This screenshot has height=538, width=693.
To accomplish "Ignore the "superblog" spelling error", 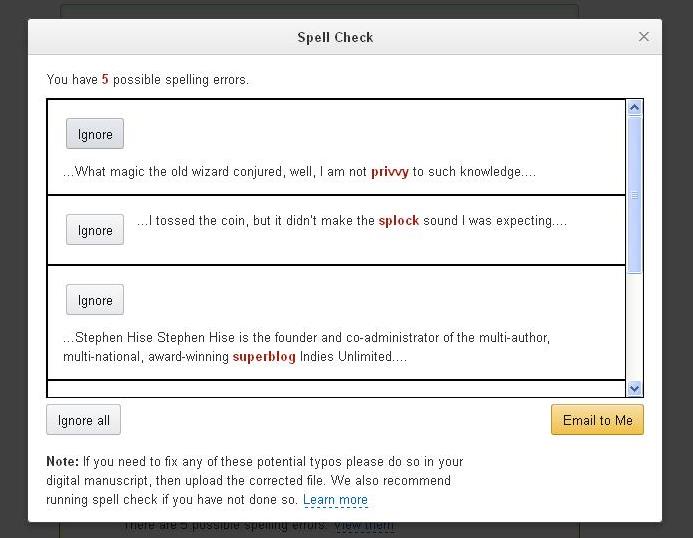I will tap(95, 300).
